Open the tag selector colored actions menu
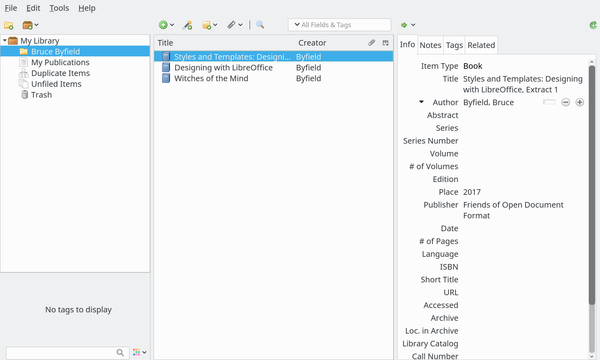 [139, 352]
